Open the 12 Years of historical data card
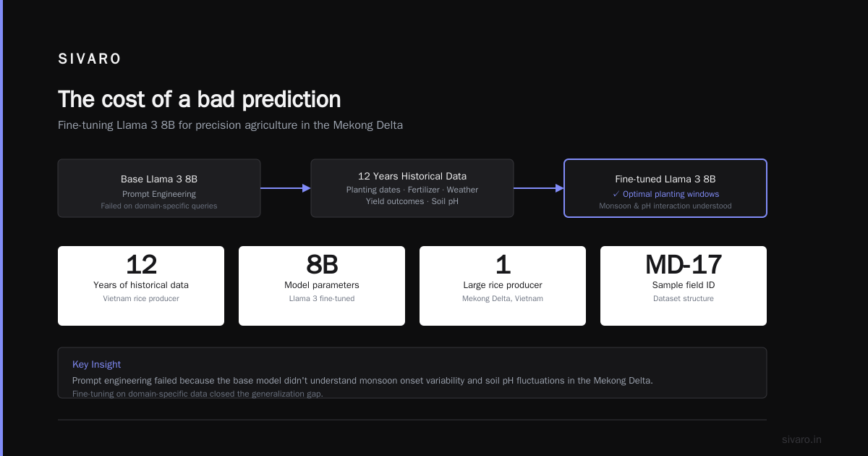 141,286
